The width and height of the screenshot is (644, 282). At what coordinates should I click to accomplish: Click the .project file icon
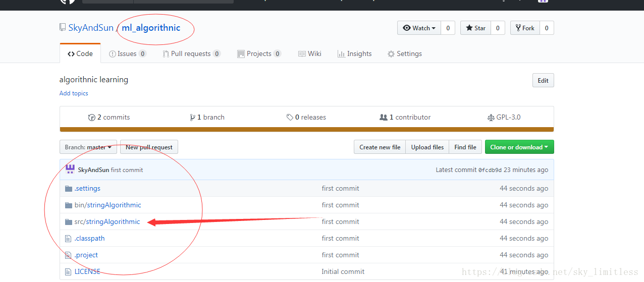[x=69, y=255]
